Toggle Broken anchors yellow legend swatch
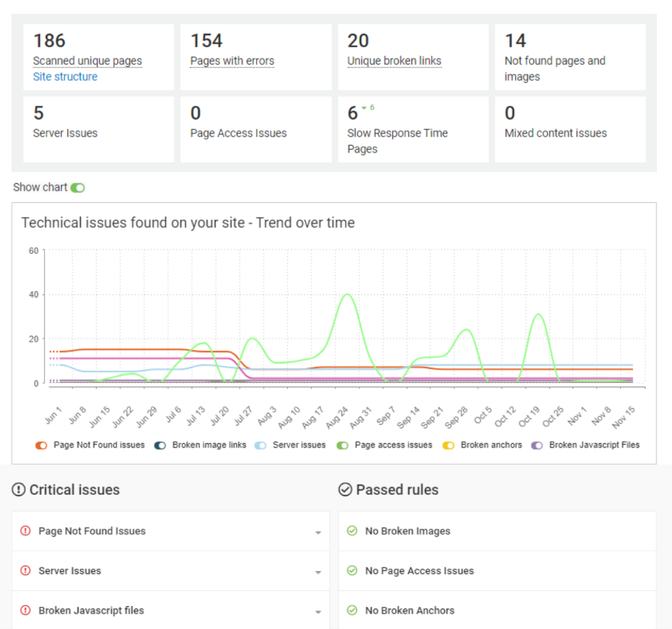The width and height of the screenshot is (672, 629). pyautogui.click(x=449, y=445)
